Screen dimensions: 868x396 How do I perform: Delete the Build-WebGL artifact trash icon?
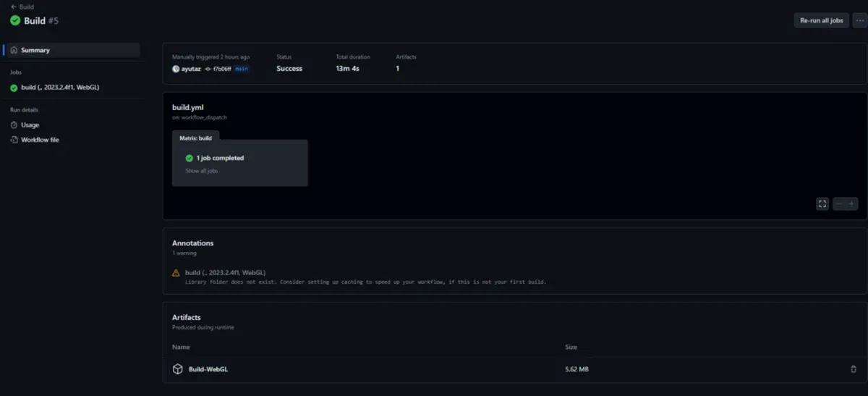pos(854,369)
